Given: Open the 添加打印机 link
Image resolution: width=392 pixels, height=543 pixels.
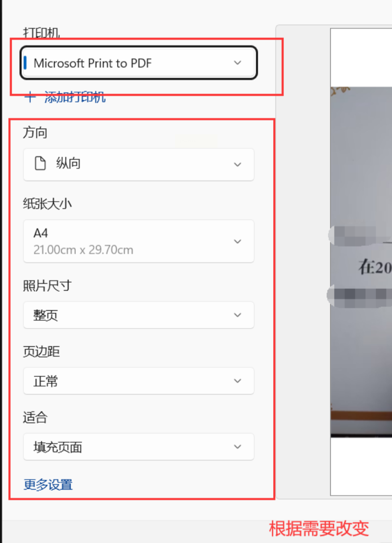Looking at the screenshot, I should pos(75,97).
